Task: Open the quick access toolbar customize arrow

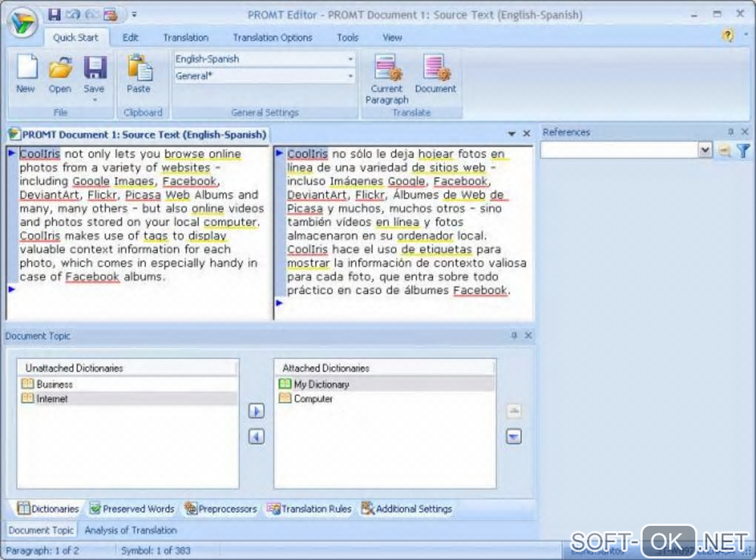Action: coord(134,15)
